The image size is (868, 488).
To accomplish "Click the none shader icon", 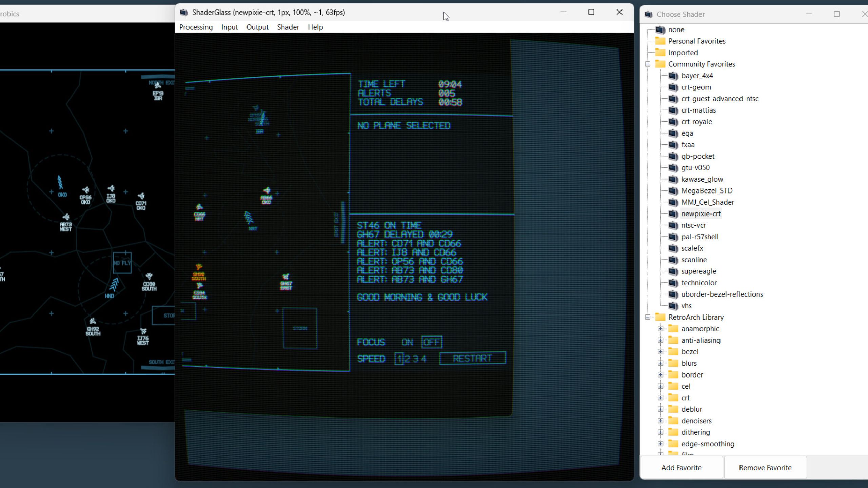I will point(660,29).
